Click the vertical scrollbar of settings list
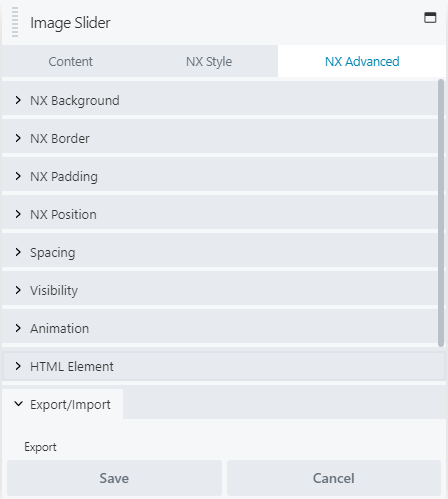The width and height of the screenshot is (448, 499). click(441, 213)
